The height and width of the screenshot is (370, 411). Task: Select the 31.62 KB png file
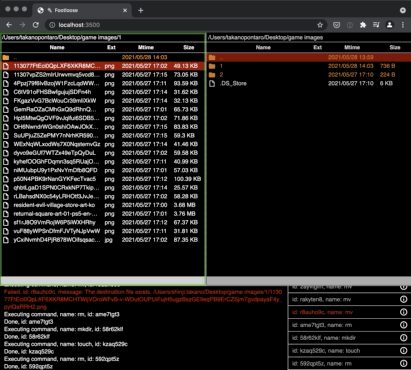point(103,92)
